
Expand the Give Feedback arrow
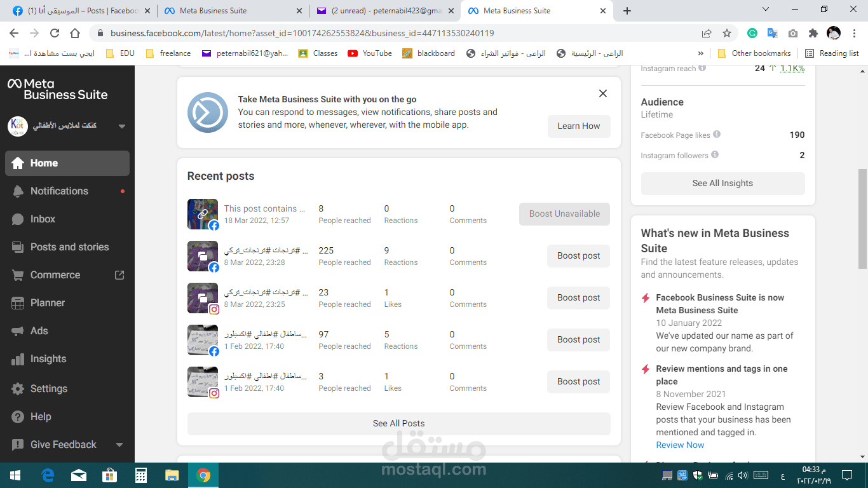pos(119,445)
